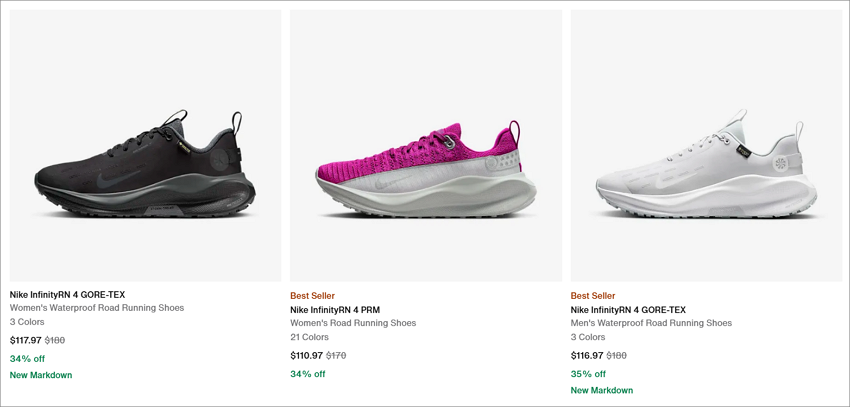Click the Best Seller badge on PRM shoe
The width and height of the screenshot is (850, 407).
point(312,296)
